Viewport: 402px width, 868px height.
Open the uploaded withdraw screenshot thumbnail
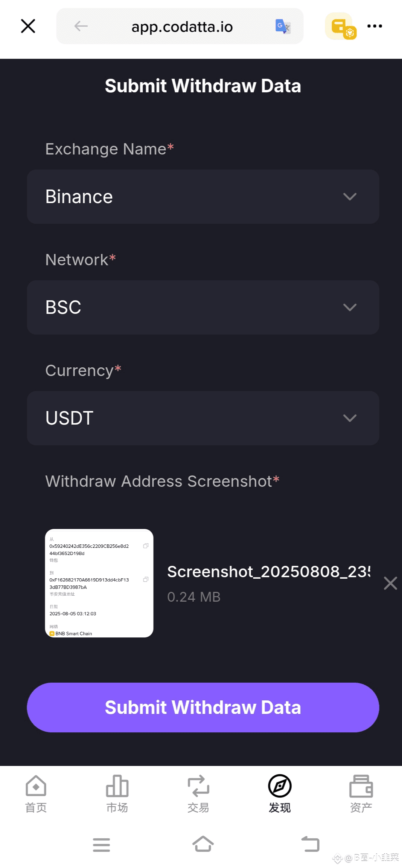click(99, 583)
